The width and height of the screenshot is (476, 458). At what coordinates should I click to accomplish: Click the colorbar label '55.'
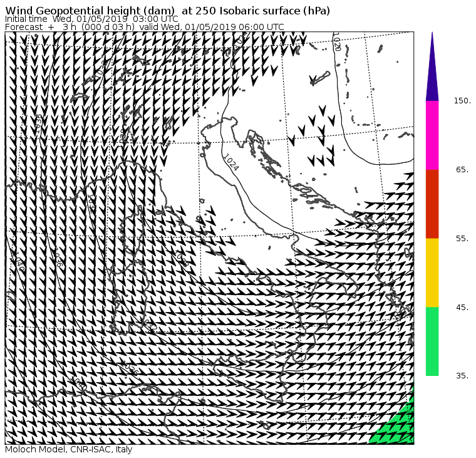coord(462,239)
